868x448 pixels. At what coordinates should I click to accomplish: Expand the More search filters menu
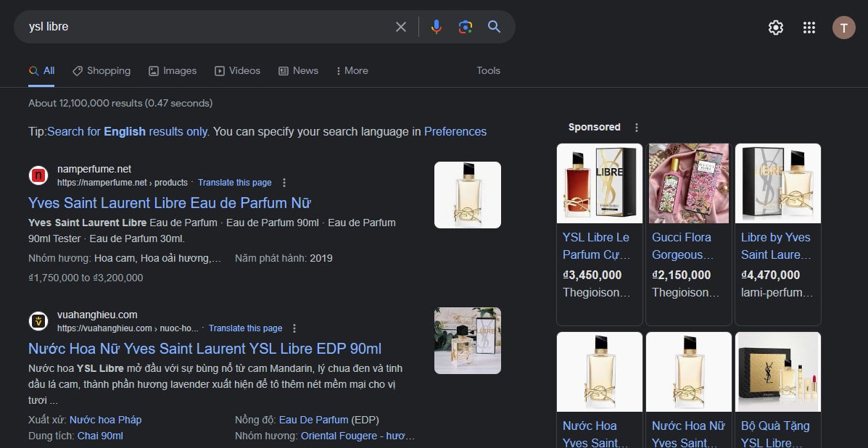352,71
